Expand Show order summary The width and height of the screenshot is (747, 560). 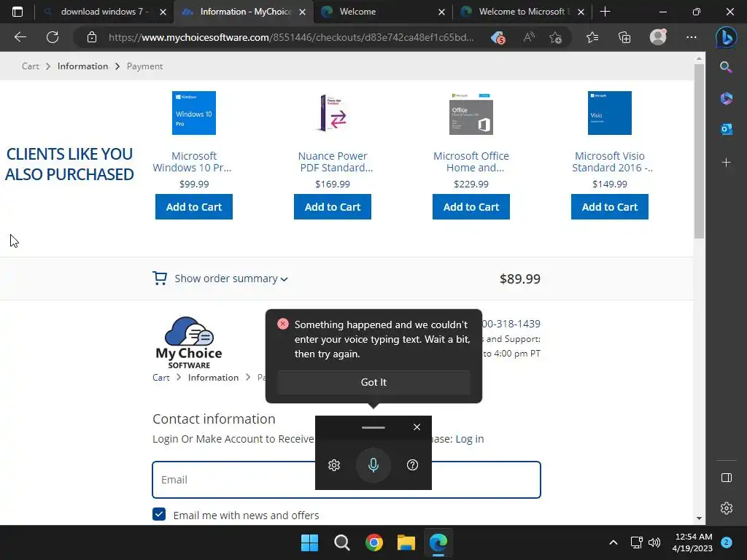click(x=231, y=279)
